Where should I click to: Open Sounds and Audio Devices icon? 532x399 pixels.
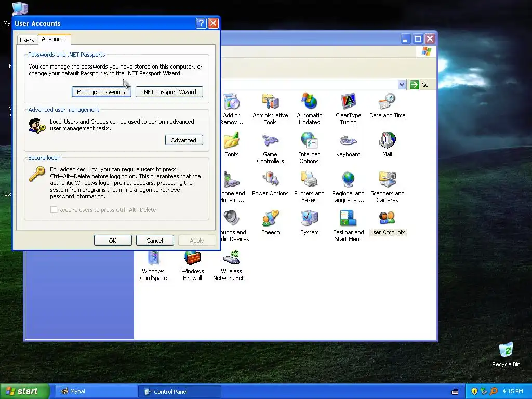coord(235,227)
